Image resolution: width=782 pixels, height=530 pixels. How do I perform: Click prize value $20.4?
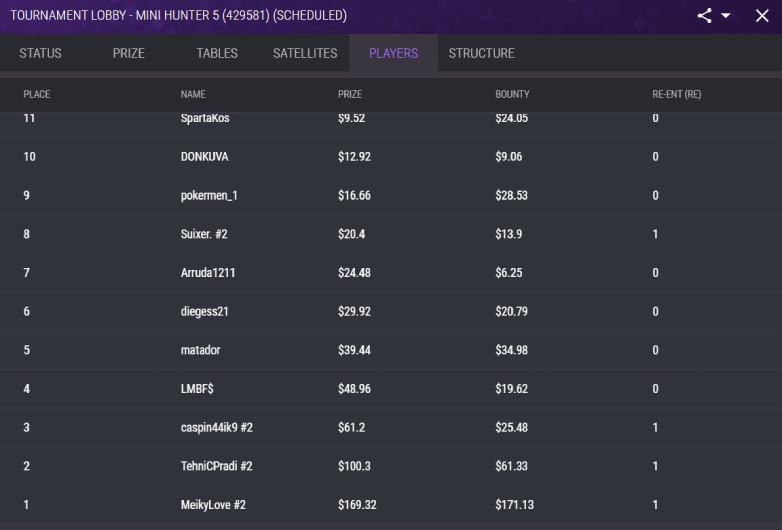pos(352,234)
